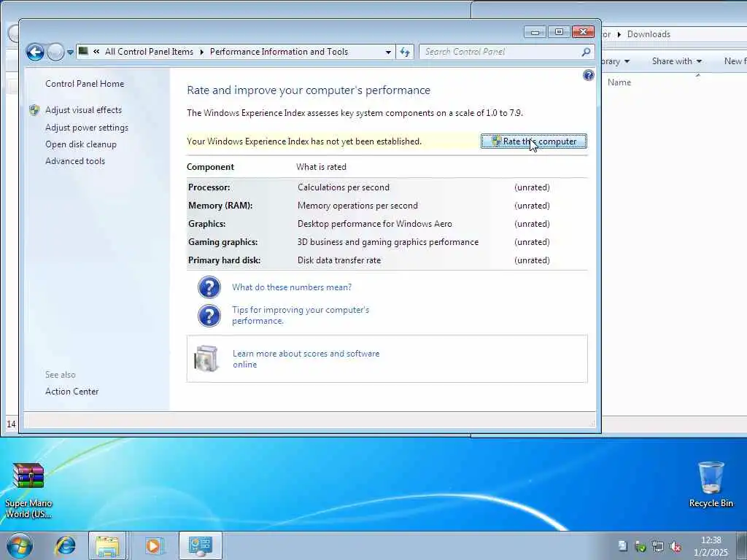Click Downloads breadcrumb in the Explorer window
Image resolution: width=747 pixels, height=560 pixels.
pos(649,34)
